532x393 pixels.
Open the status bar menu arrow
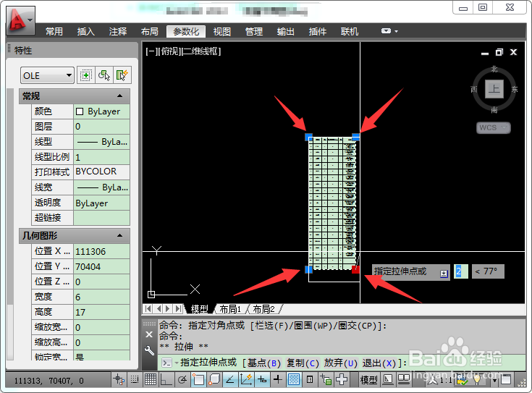point(494,380)
